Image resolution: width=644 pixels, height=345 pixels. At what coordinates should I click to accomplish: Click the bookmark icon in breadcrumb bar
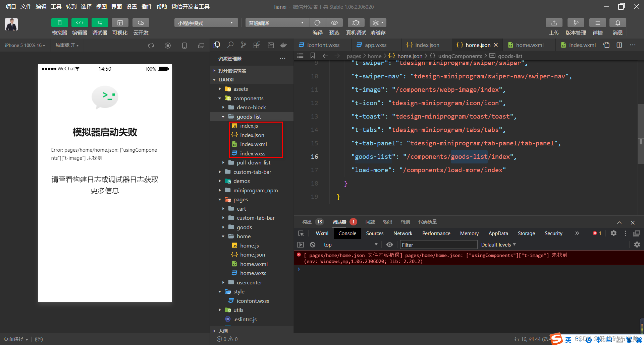point(313,56)
